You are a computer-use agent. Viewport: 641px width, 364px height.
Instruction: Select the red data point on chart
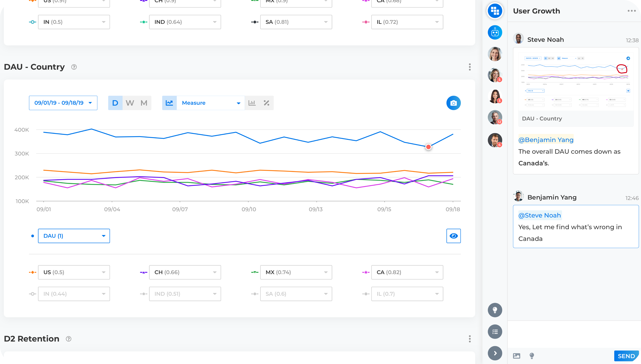coord(428,147)
